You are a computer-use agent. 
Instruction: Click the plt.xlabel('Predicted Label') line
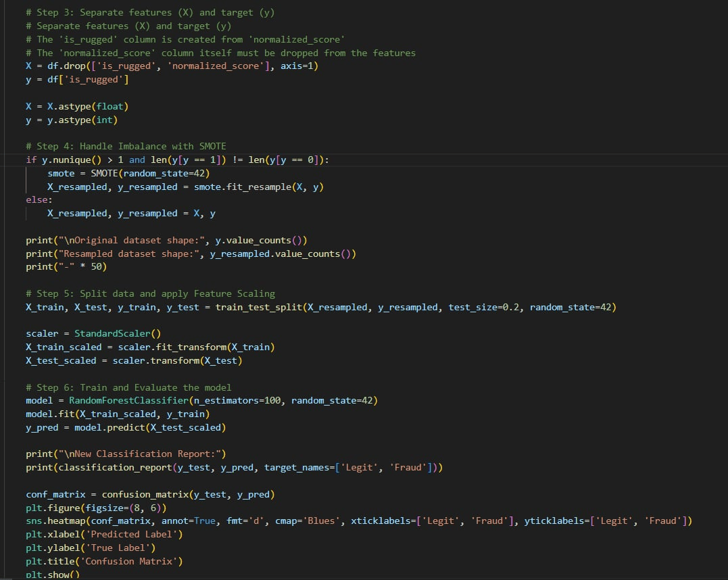coord(105,535)
